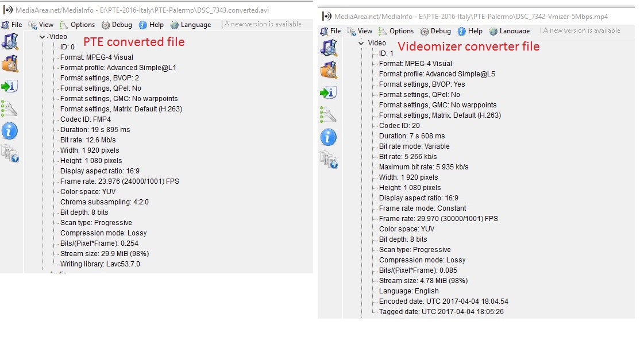Select 'Codec ID: 20' row
This screenshot has width=644, height=356.
coord(400,126)
